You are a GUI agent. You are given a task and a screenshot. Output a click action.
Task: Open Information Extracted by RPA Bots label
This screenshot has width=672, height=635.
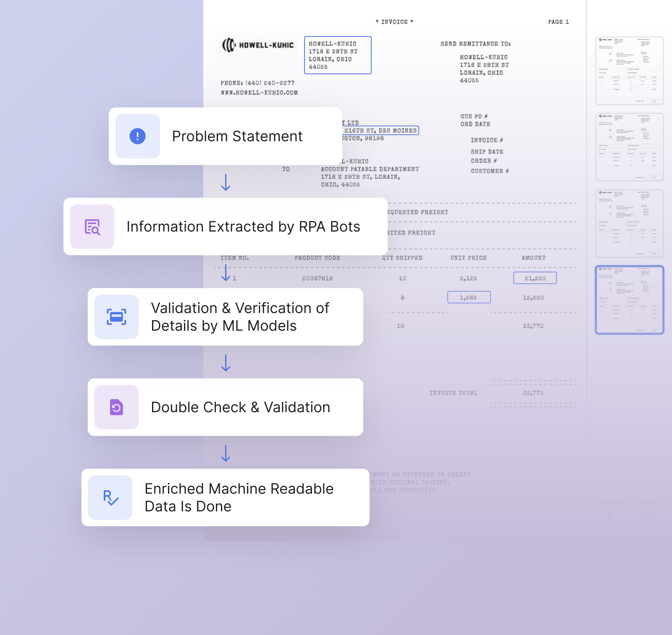tap(243, 227)
